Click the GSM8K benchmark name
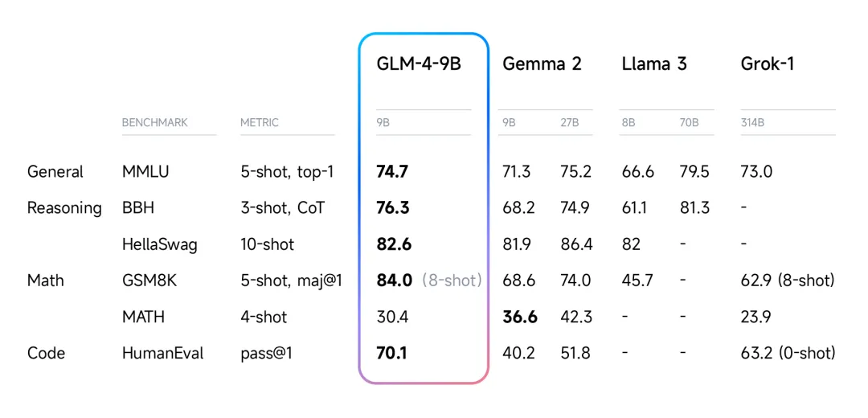868x418 pixels. click(149, 281)
